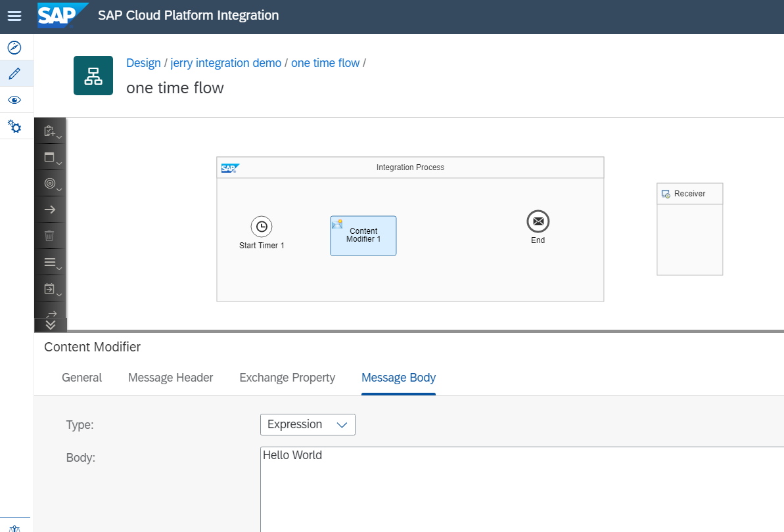Click the delete trash icon in palette
Image resolution: width=784 pixels, height=532 pixels.
point(50,236)
